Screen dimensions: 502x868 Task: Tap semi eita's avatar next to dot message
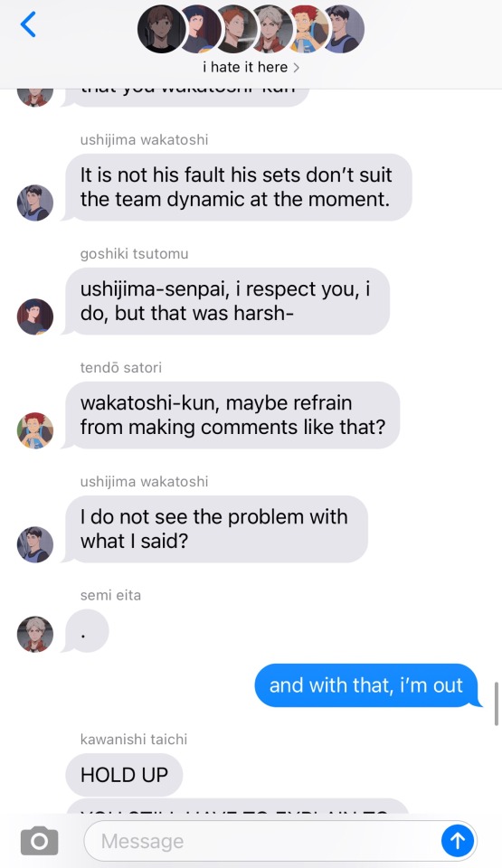pos(35,635)
